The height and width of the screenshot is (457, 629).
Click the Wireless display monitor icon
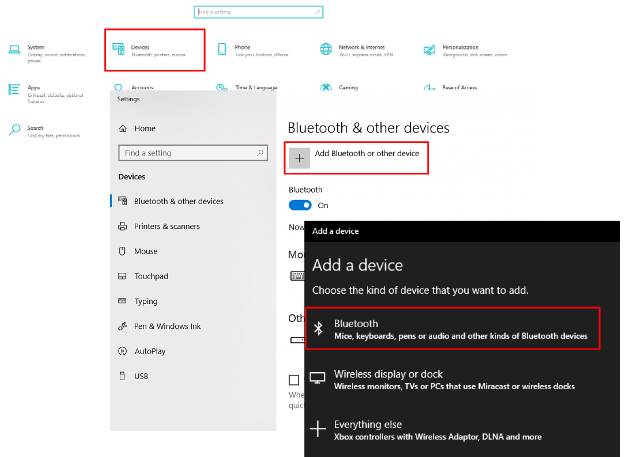317,378
